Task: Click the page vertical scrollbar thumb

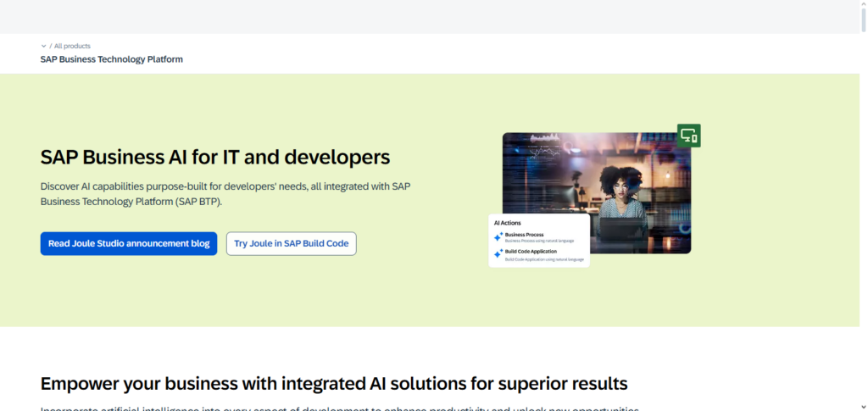Action: click(x=864, y=19)
